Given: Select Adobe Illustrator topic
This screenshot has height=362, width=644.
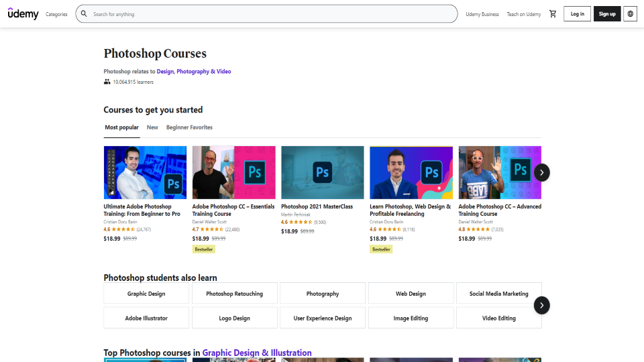Looking at the screenshot, I should 146,318.
